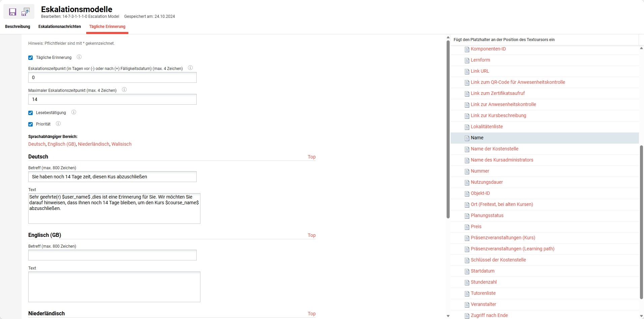The width and height of the screenshot is (644, 319).
Task: Click Top link in Niederländisch section
Action: point(312,314)
